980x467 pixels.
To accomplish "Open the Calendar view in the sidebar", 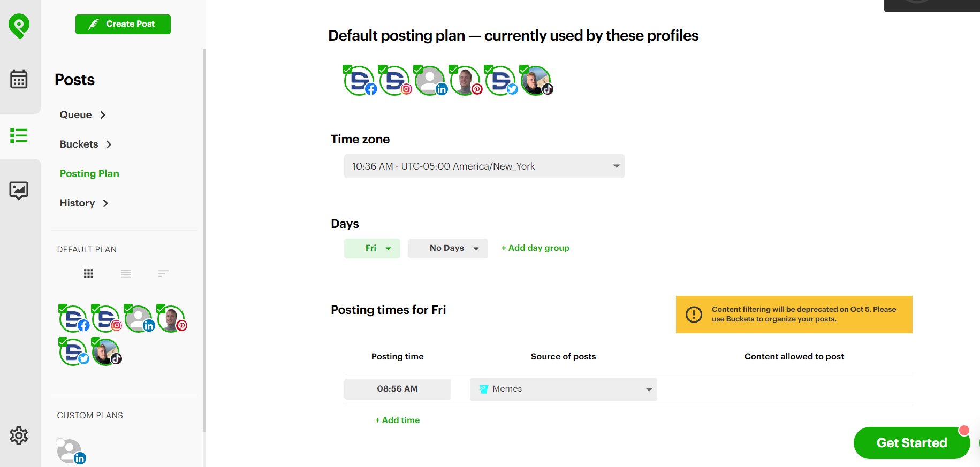I will point(19,79).
